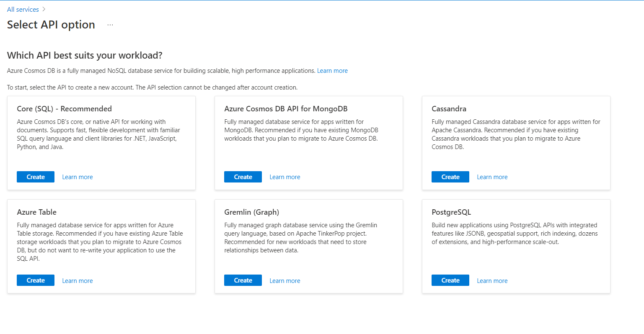Create a Cassandra API account
Screen dimensions: 644x334
(x=450, y=177)
